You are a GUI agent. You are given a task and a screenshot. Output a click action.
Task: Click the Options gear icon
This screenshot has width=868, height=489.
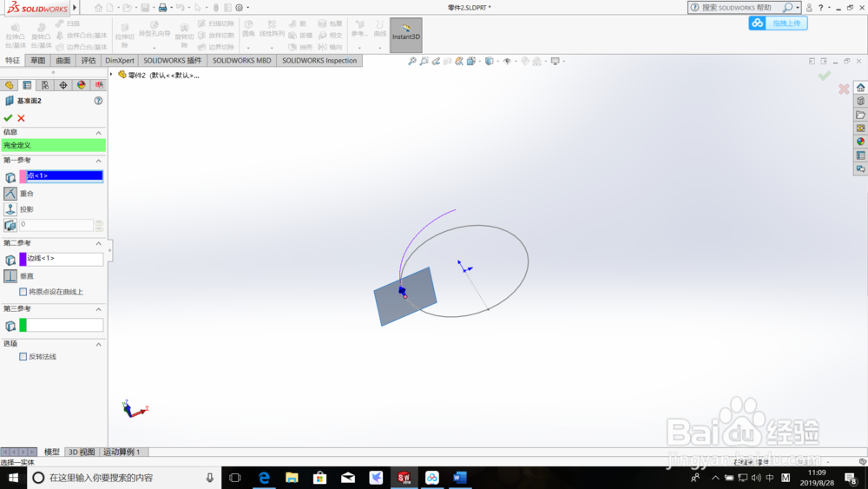(240, 8)
